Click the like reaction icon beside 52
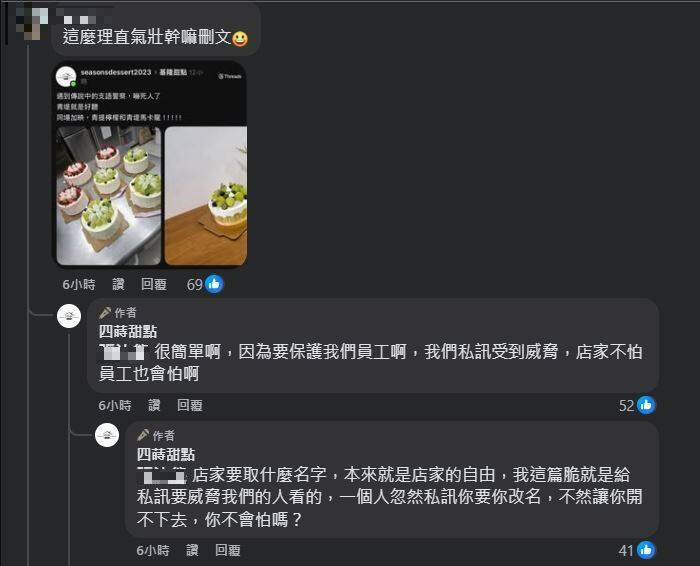This screenshot has height=566, width=700. coord(646,405)
